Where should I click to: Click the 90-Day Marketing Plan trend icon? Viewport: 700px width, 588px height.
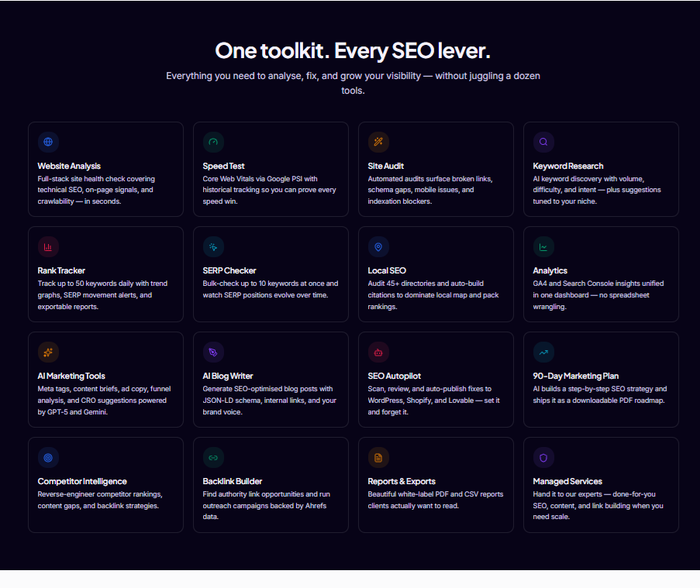543,352
